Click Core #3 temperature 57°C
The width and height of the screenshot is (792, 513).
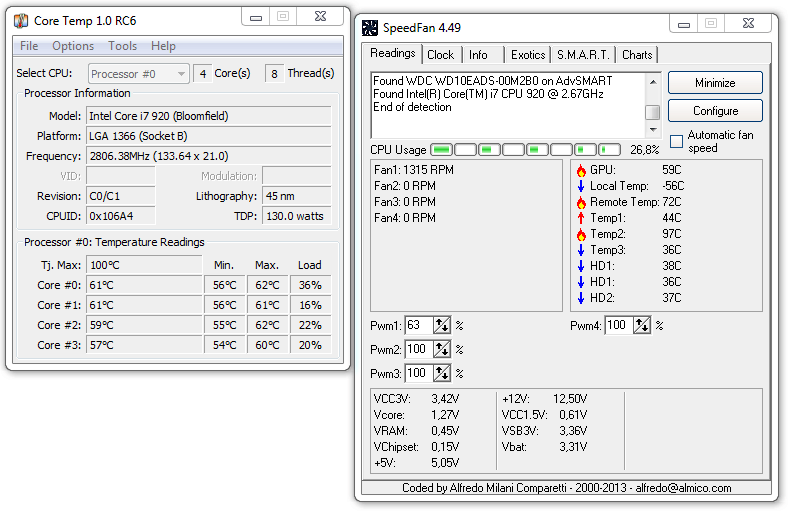pyautogui.click(x=144, y=345)
